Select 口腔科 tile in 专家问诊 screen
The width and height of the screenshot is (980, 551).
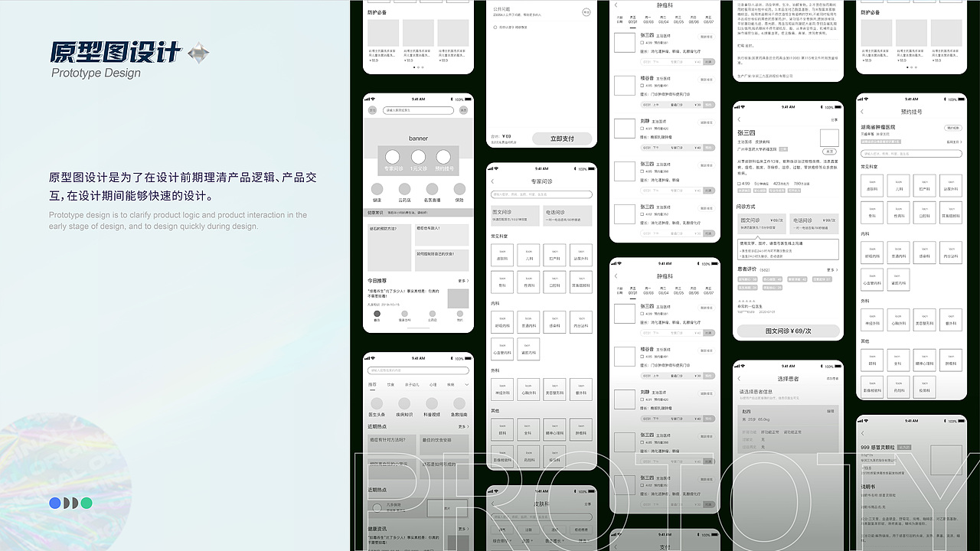[554, 281]
